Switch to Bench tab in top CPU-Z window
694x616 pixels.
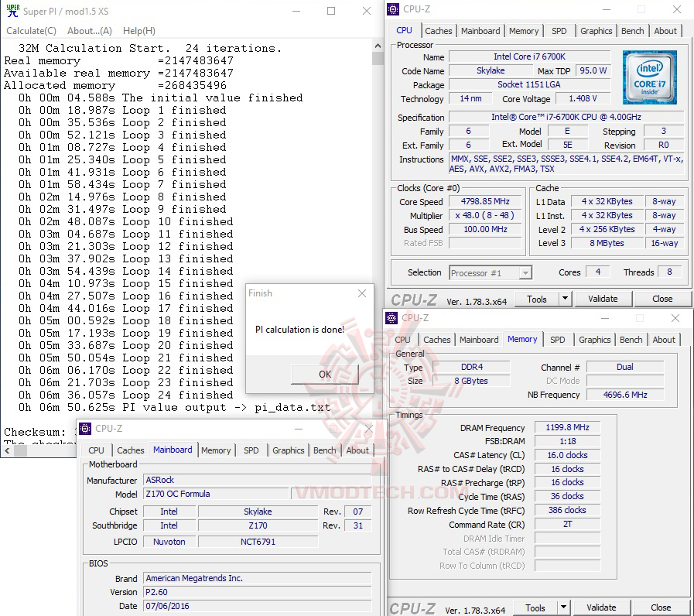[x=632, y=31]
